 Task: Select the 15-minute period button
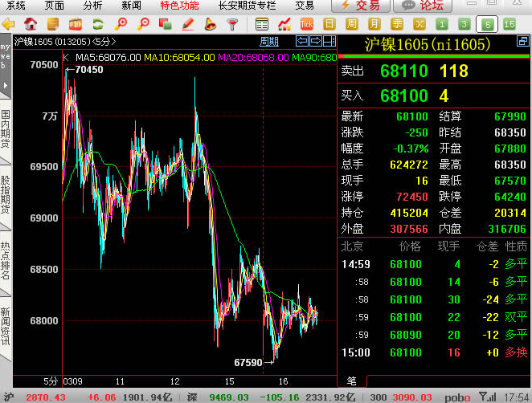click(509, 24)
